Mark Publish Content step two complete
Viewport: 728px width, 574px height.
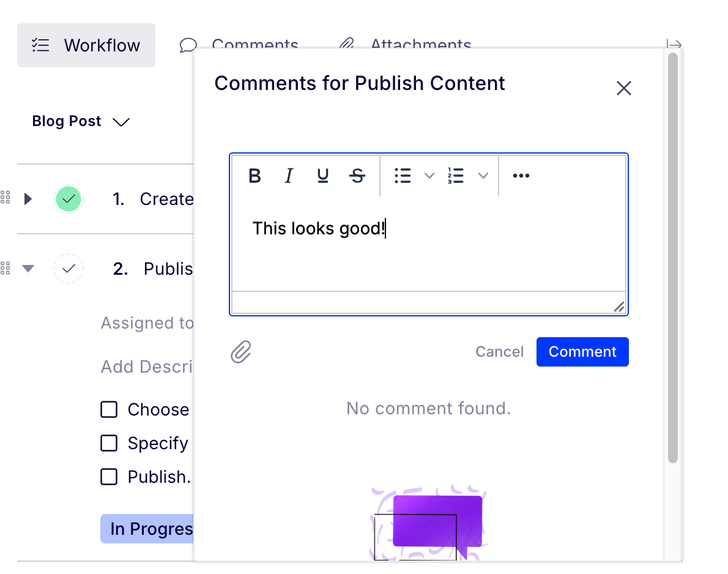pyautogui.click(x=69, y=268)
